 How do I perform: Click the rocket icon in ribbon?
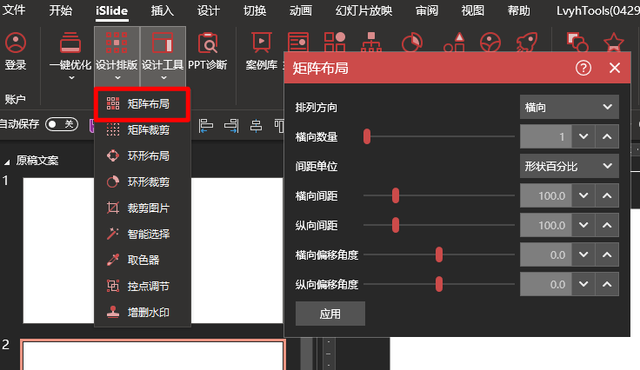(527, 42)
